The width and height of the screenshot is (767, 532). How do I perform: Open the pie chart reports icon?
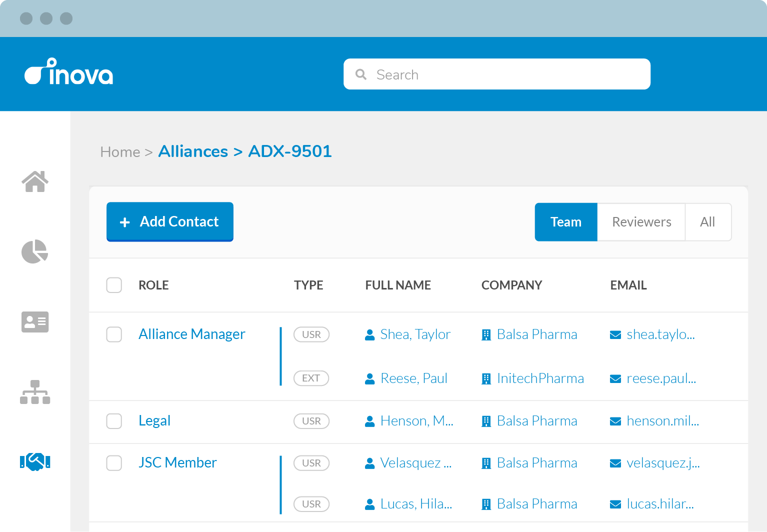coord(34,251)
